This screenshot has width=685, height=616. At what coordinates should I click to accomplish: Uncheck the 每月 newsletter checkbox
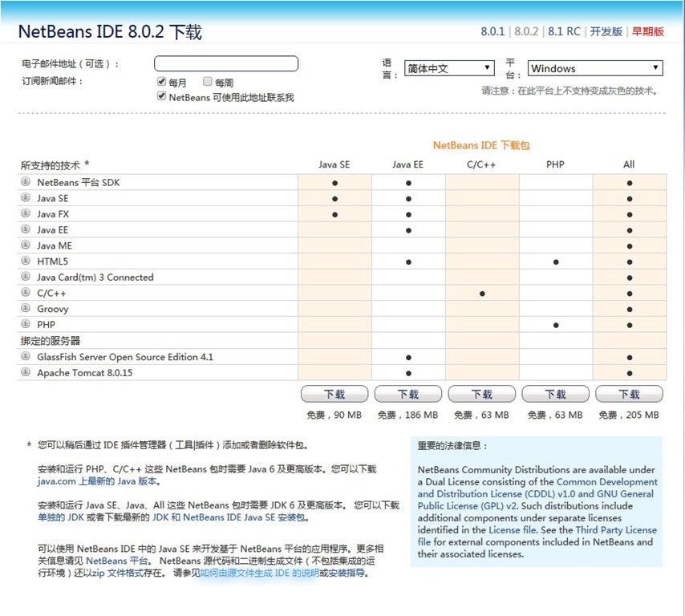162,81
